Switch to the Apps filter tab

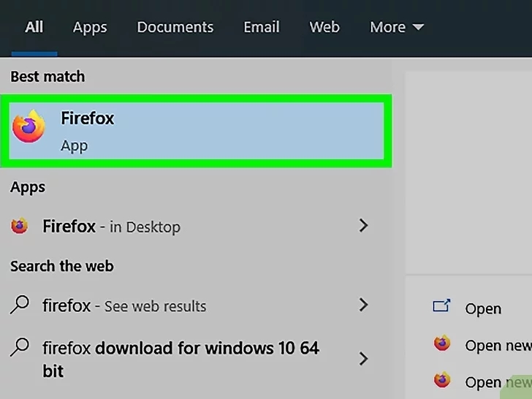coord(90,28)
